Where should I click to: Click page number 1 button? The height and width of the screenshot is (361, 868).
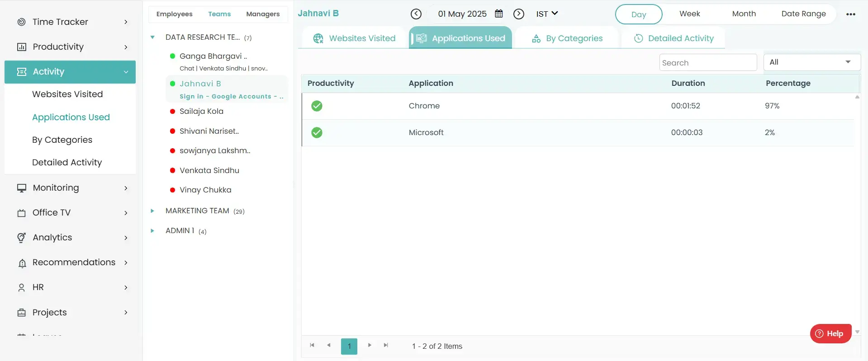pos(349,347)
